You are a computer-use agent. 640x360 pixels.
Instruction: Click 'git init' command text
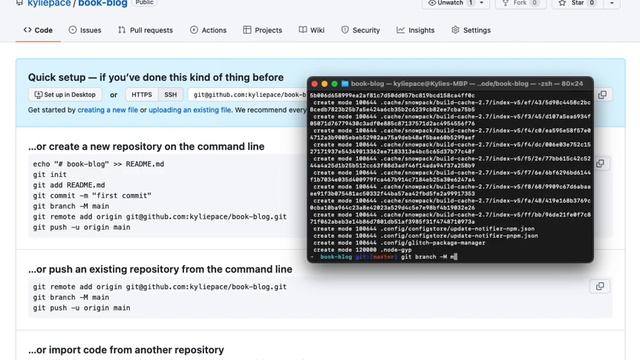(50, 174)
